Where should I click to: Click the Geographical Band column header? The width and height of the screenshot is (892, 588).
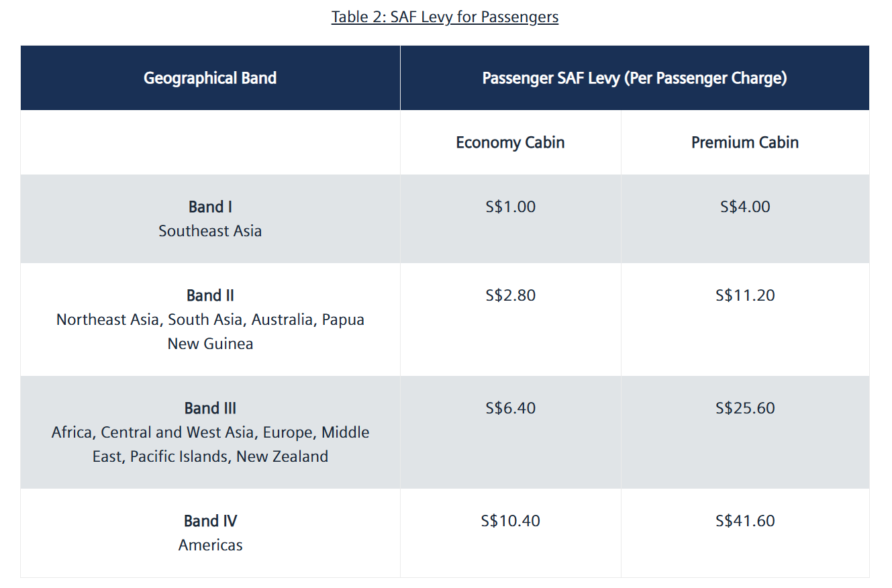tap(210, 78)
